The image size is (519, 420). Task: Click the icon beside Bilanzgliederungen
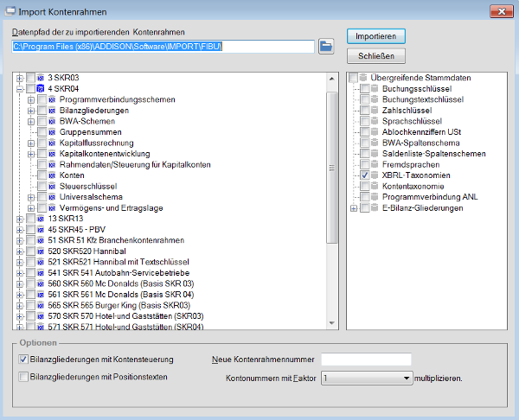coord(52,111)
